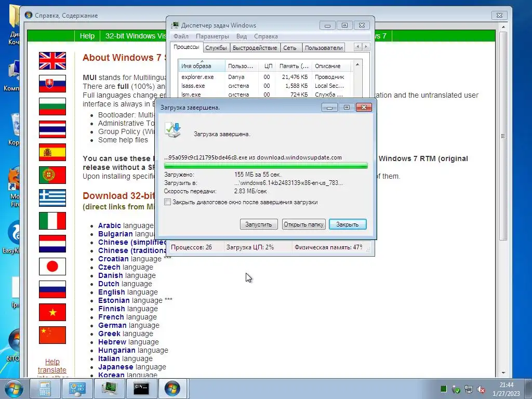Click the Vietnamese flag icon
This screenshot has width=532, height=399.
tap(52, 312)
